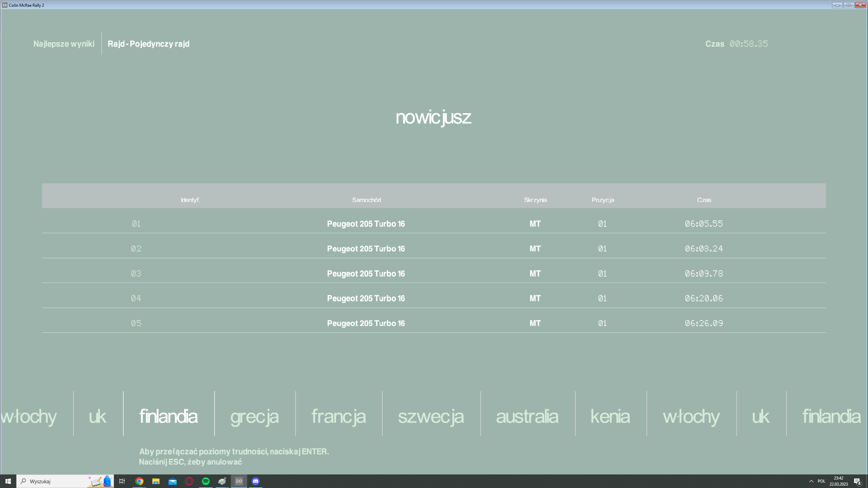Open the notification center icon
This screenshot has width=868, height=488.
click(857, 481)
